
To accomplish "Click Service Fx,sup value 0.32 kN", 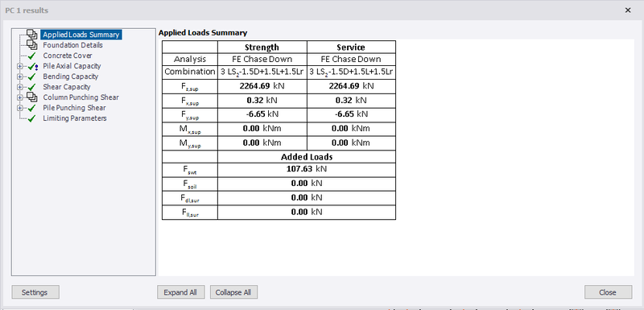I will (351, 101).
